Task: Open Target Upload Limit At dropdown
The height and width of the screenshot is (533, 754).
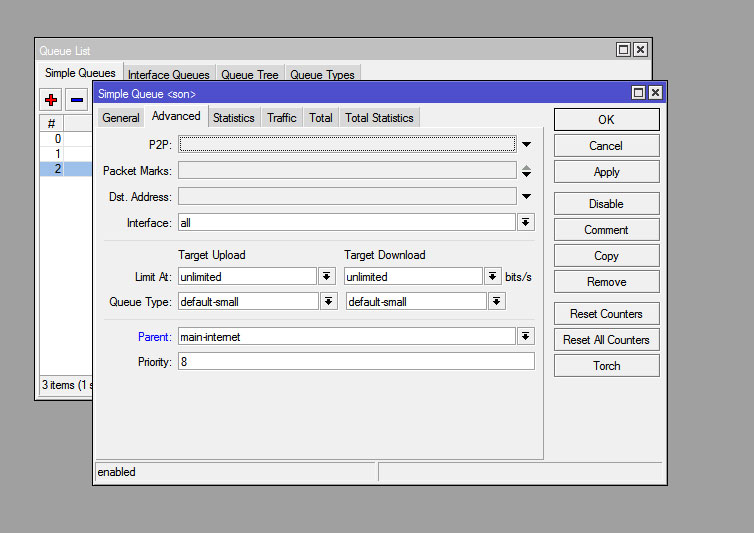Action: pos(326,277)
